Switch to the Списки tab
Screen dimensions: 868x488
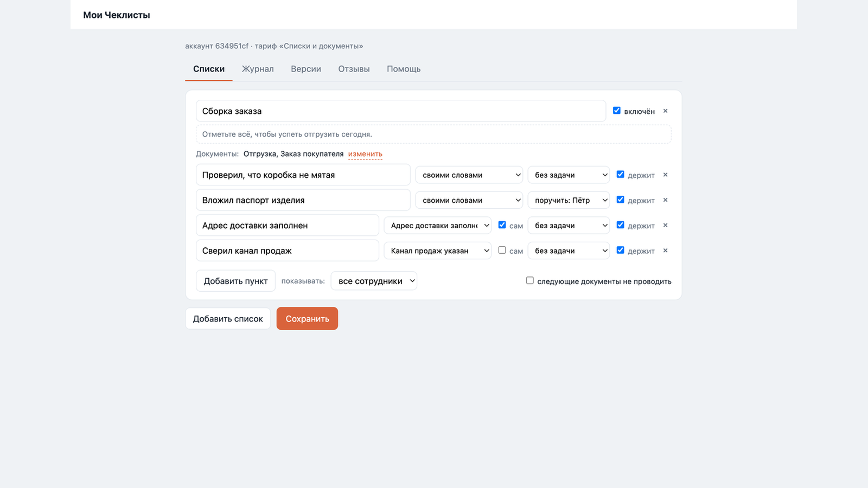pyautogui.click(x=209, y=69)
